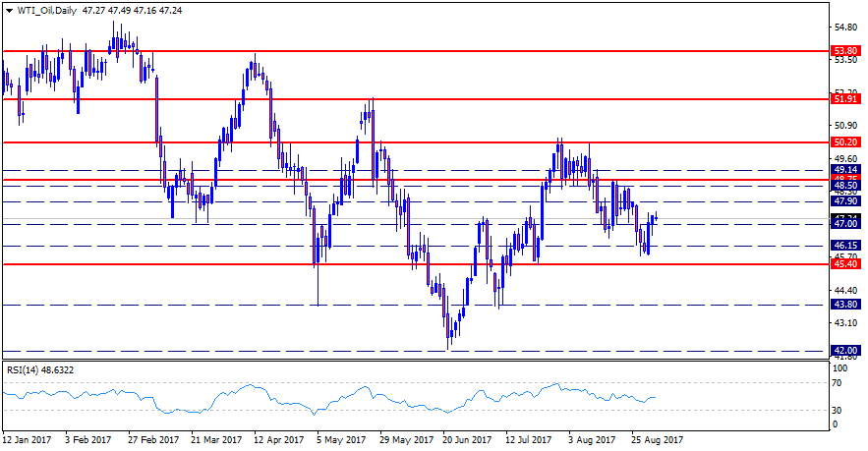This screenshot has width=868, height=451.
Task: Click the dropdown triangle beside WTI_Oil title
Action: pos(7,10)
